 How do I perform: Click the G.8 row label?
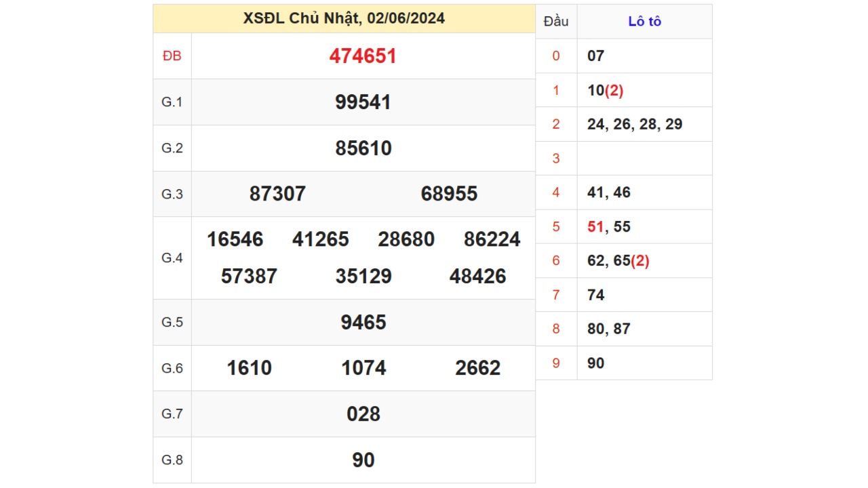pos(172,460)
